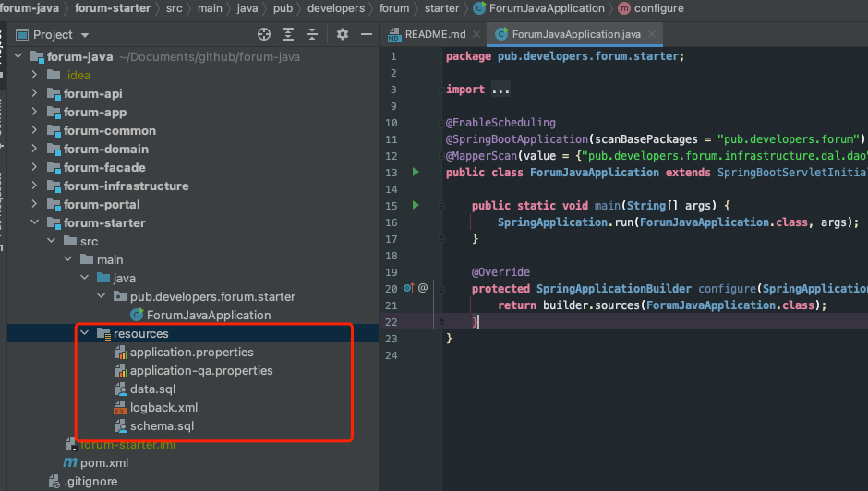
Task: Close the ForumJavaApplication.java tab
Action: click(652, 34)
